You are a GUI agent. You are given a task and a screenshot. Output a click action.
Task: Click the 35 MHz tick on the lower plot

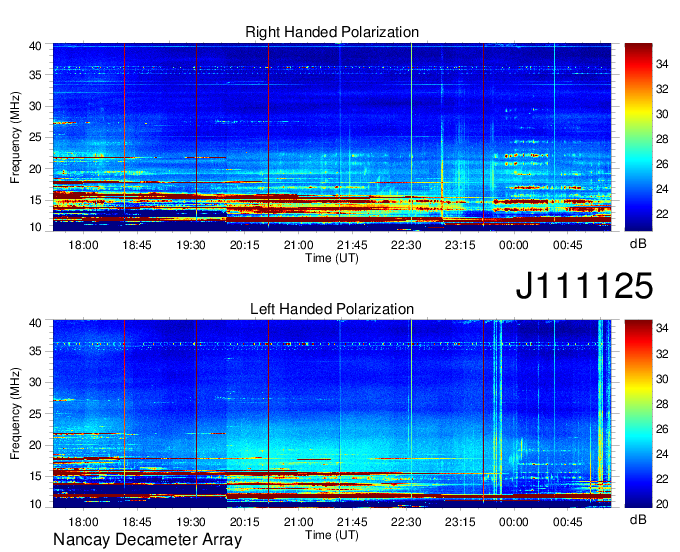35,351
